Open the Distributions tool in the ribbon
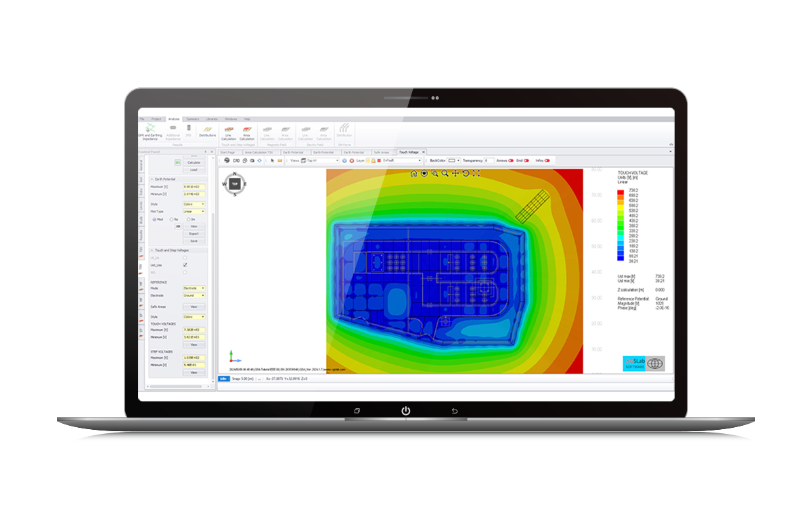The height and width of the screenshot is (528, 812). coord(207,131)
